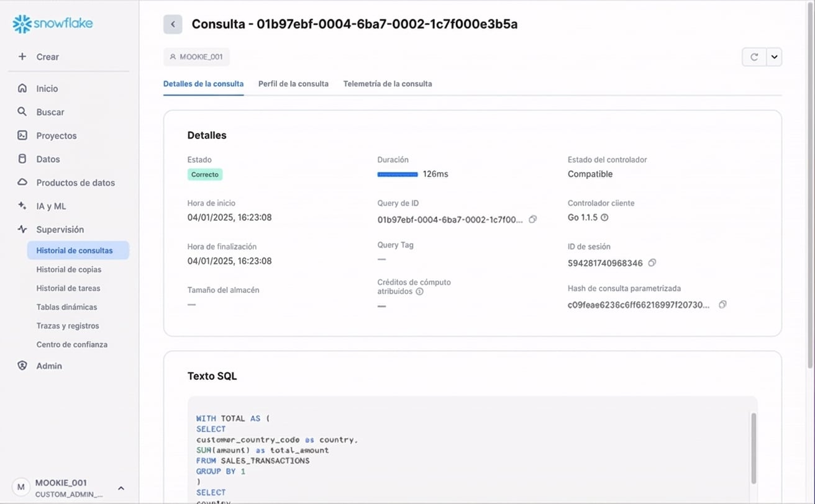Click the page vertical scrollbar
The height and width of the screenshot is (504, 815).
click(811, 186)
